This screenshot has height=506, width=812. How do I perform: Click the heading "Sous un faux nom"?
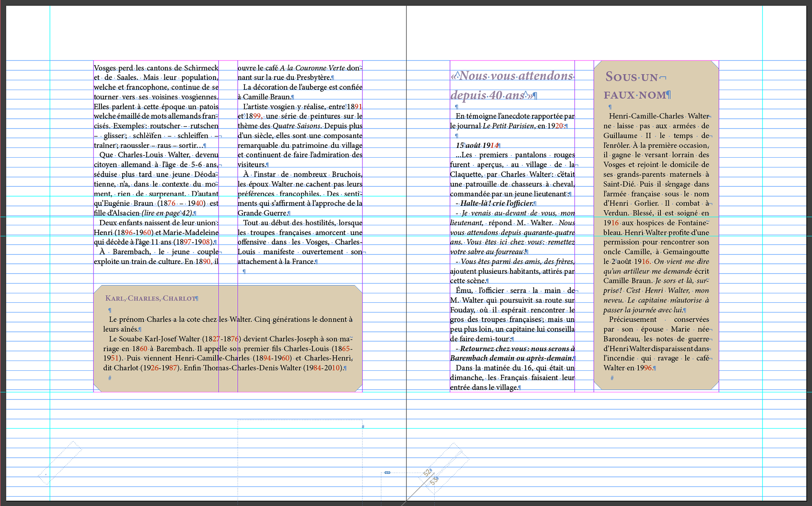[x=635, y=86]
